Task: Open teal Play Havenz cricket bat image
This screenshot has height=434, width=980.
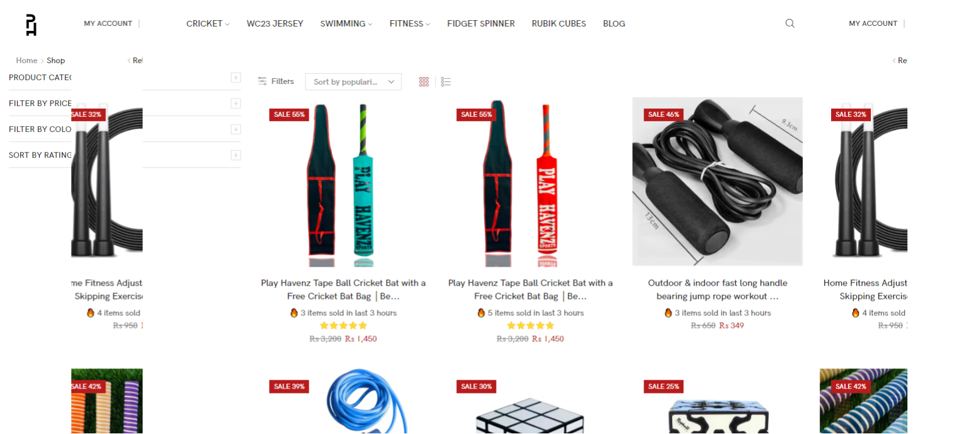Action: point(343,183)
